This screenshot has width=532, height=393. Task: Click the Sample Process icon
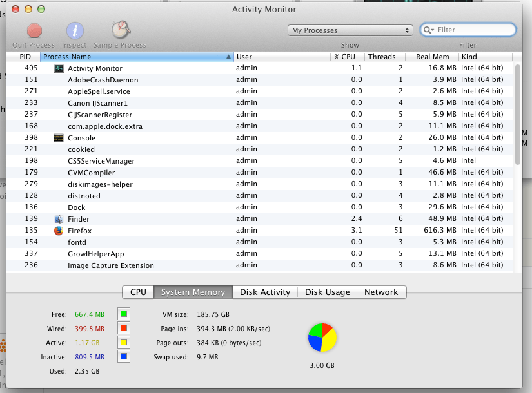121,30
